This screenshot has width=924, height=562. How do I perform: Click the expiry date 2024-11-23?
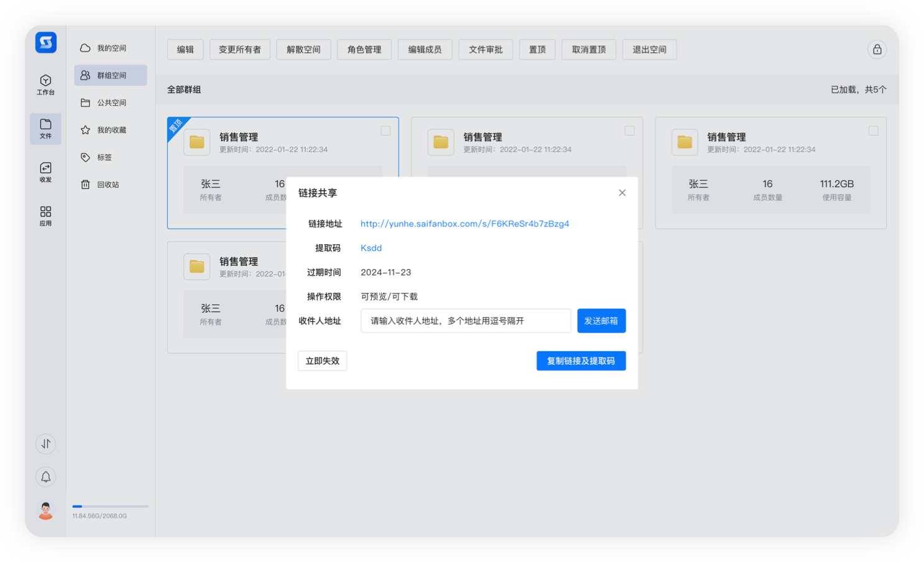[386, 272]
